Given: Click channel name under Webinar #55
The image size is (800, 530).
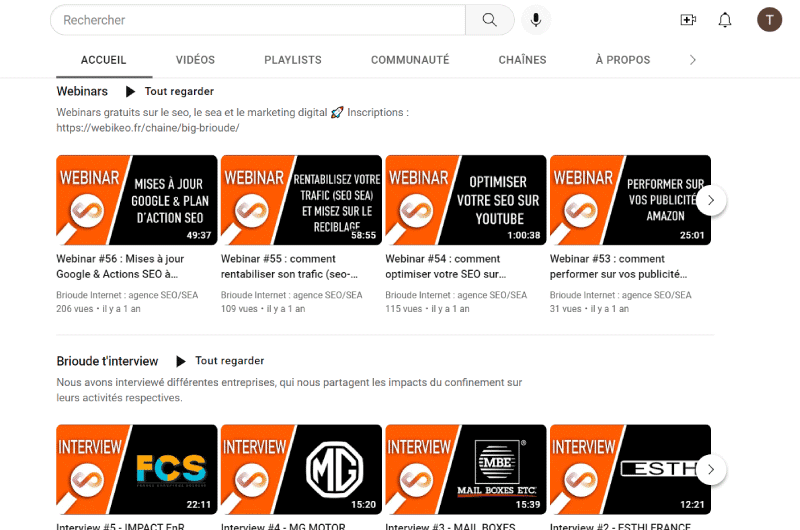Looking at the screenshot, I should point(291,295).
